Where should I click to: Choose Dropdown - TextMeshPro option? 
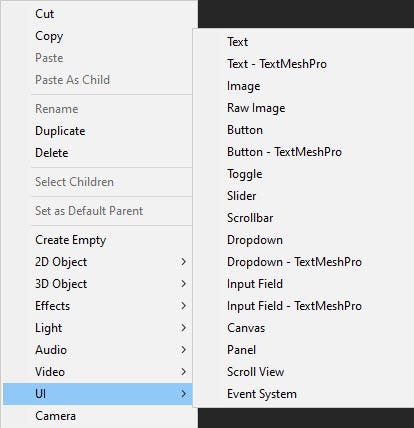294,262
